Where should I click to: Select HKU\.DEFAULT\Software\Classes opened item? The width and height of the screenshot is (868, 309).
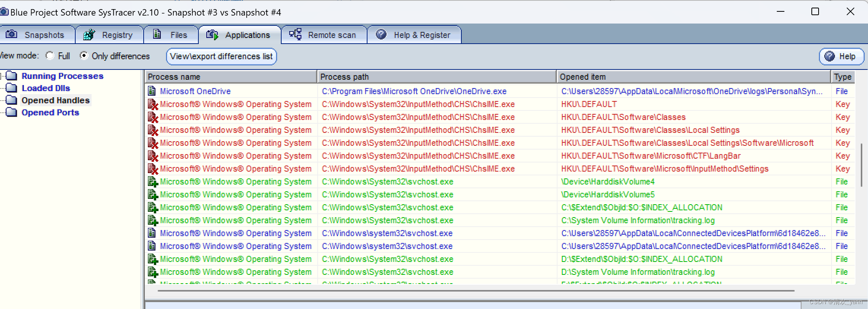pyautogui.click(x=623, y=117)
